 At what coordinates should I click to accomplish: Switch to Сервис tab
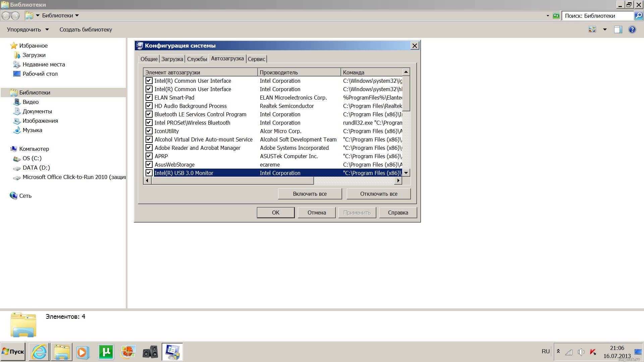click(x=257, y=59)
